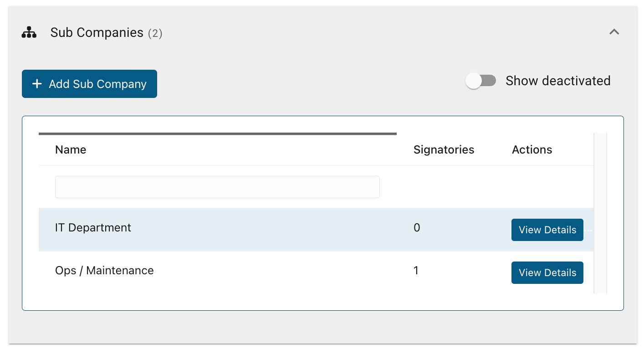
Task: Sort by the Name column header
Action: click(71, 150)
